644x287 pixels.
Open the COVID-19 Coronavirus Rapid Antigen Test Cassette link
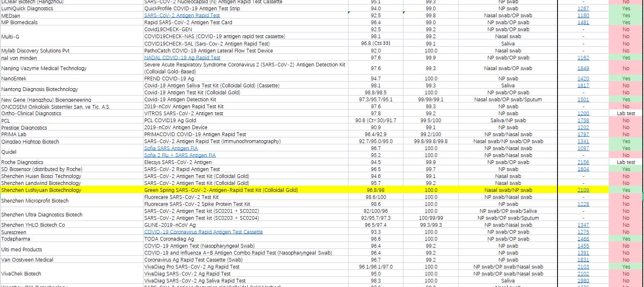(203, 232)
